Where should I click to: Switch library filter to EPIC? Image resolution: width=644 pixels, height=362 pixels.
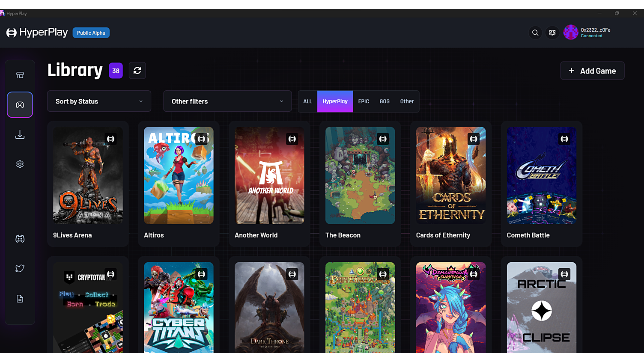coord(364,101)
